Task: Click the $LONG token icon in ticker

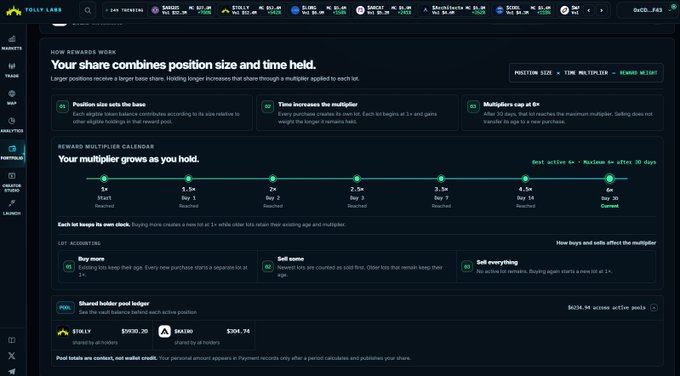Action: (295, 10)
